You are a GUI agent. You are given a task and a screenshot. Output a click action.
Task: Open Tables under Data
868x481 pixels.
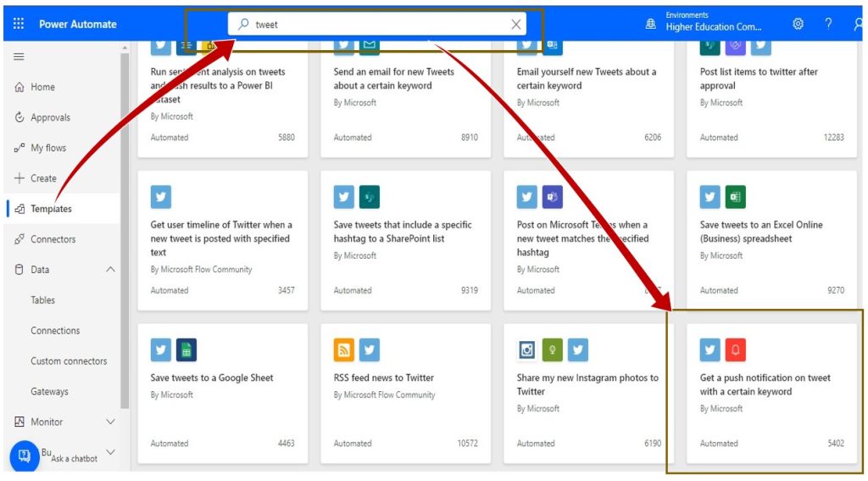42,299
